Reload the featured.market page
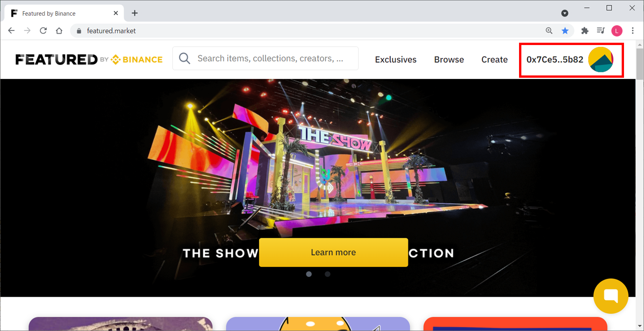 (43, 31)
